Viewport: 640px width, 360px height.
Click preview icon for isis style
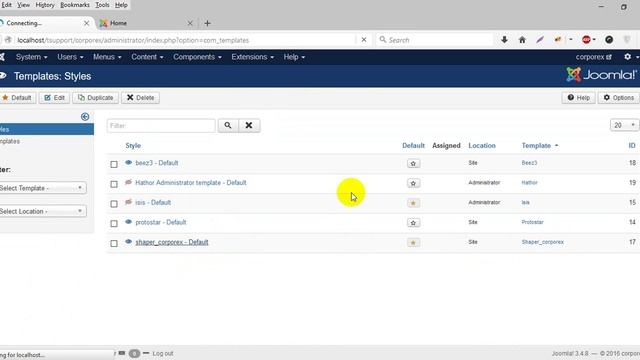click(129, 202)
